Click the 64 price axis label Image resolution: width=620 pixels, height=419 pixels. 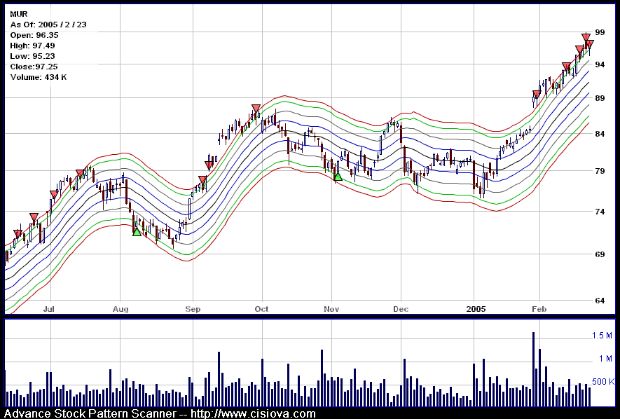coord(600,301)
